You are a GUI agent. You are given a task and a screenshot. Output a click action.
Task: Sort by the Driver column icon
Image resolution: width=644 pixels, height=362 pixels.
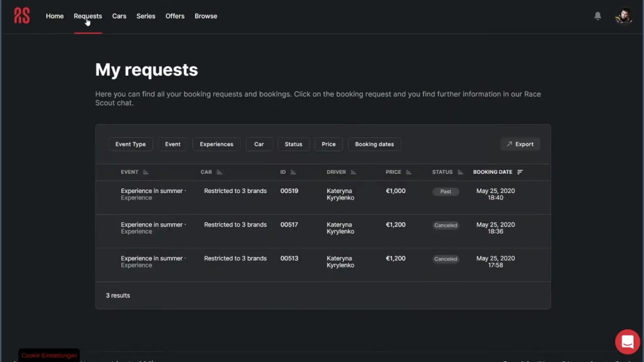pyautogui.click(x=353, y=172)
